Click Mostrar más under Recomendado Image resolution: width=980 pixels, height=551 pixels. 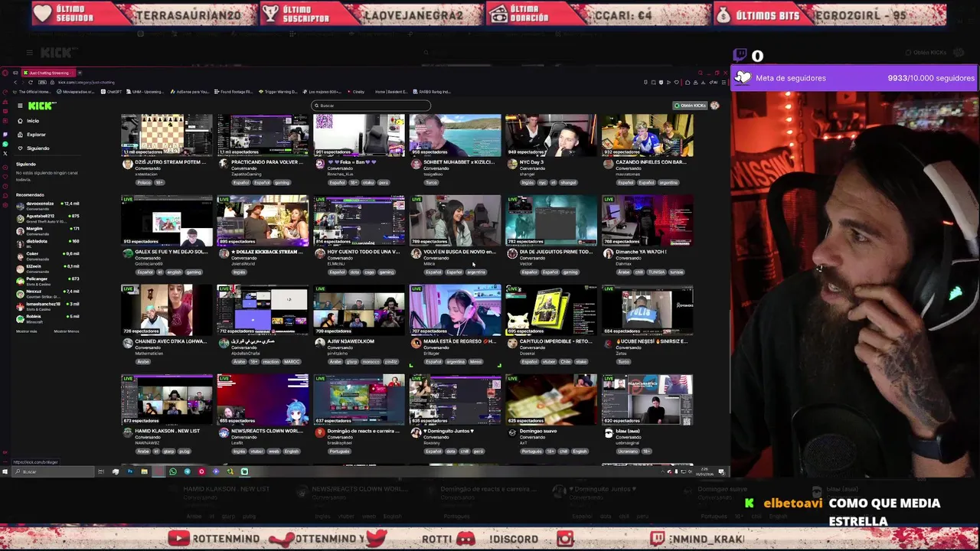pos(26,331)
